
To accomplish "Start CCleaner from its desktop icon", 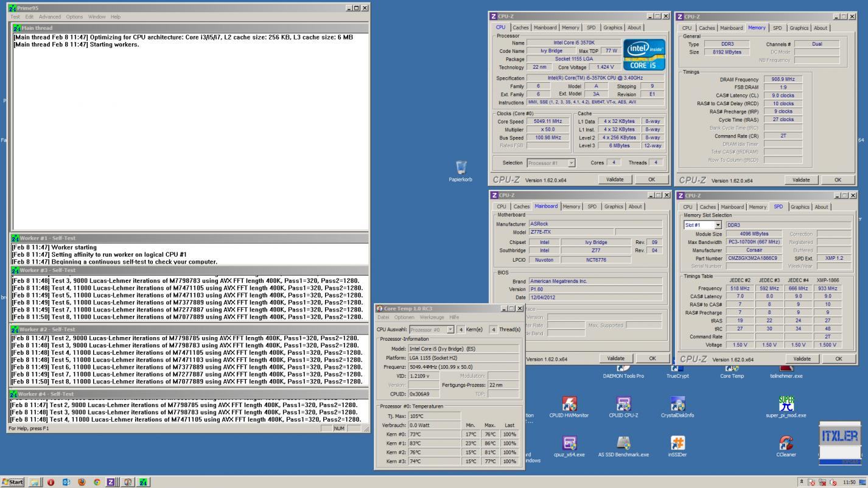I will 786,444.
